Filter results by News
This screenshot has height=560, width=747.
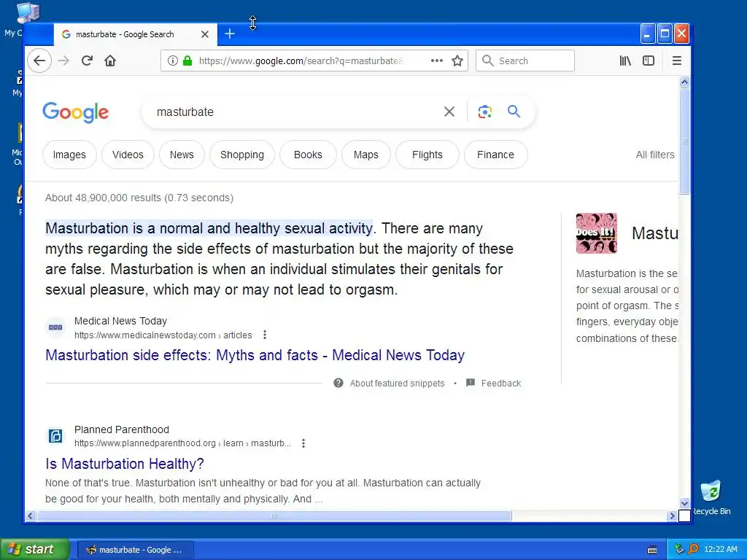[182, 155]
